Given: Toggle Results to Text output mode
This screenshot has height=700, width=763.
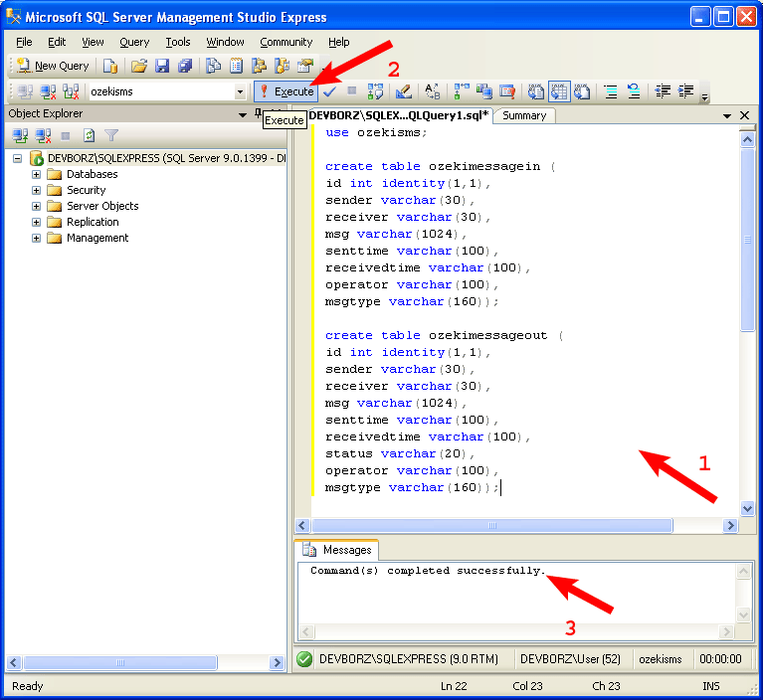Looking at the screenshot, I should (x=536, y=91).
